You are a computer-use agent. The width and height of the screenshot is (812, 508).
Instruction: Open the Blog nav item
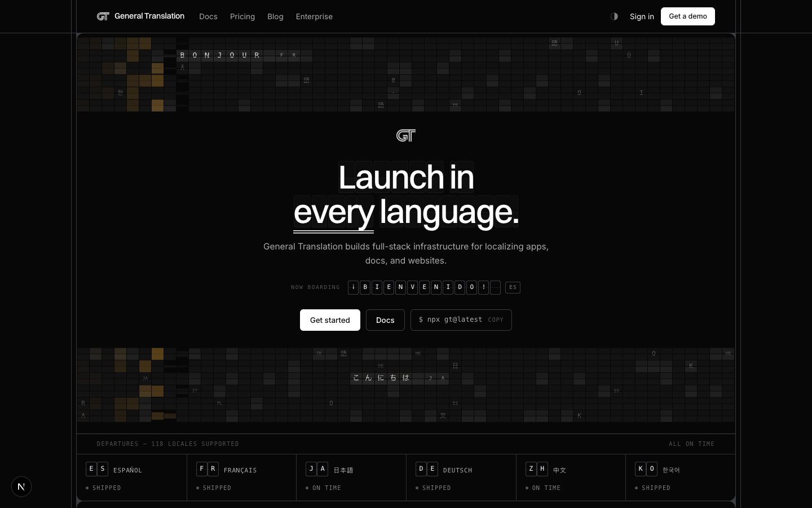pos(275,16)
